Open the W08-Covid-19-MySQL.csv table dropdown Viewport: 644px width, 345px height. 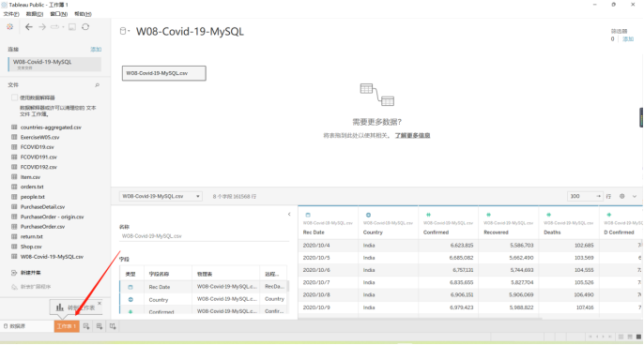[161, 197]
